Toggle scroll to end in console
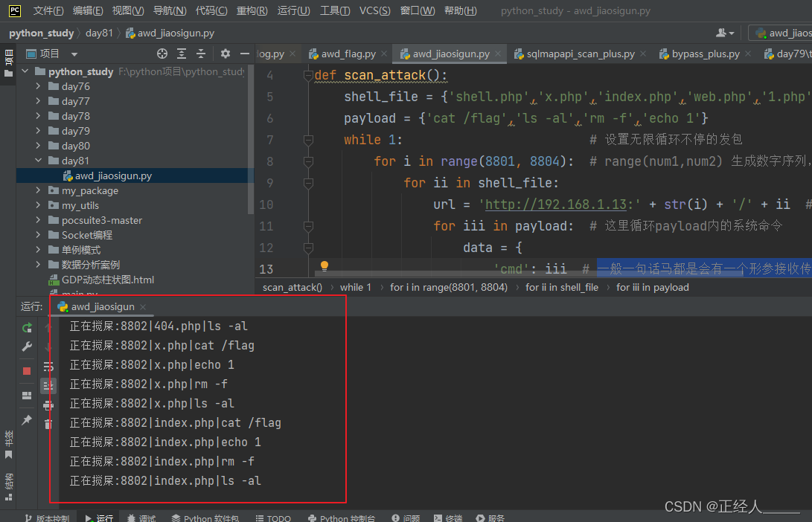This screenshot has height=522, width=812. point(48,386)
